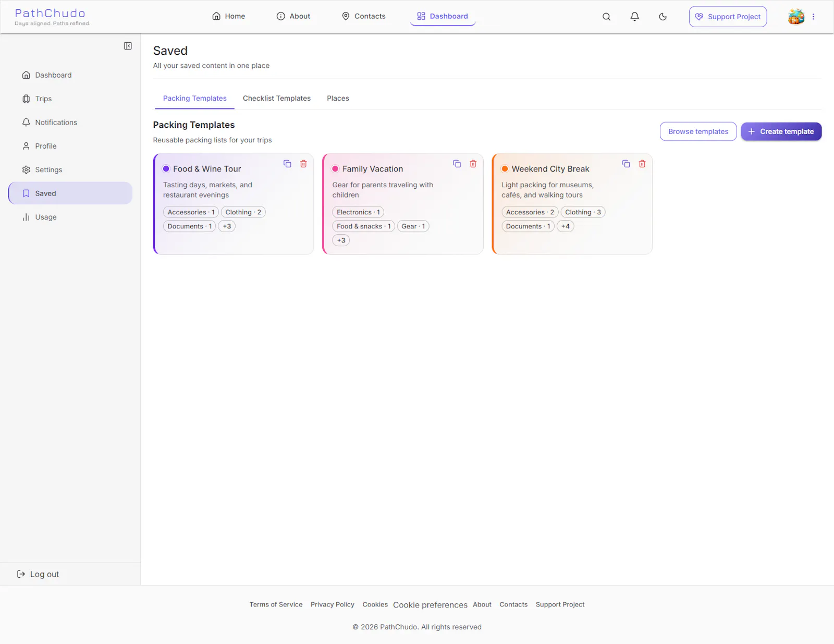
Task: Click the purple dot on Food & Wine Tour
Action: pyautogui.click(x=166, y=169)
